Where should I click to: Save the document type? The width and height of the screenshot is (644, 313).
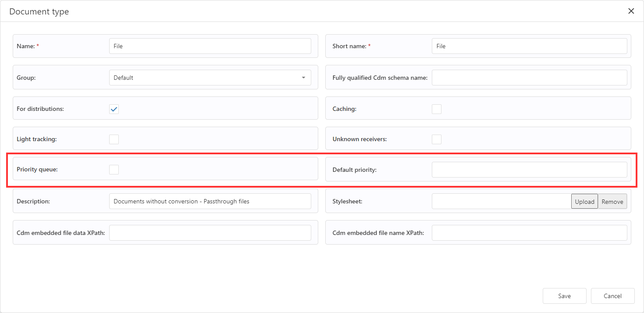click(564, 296)
